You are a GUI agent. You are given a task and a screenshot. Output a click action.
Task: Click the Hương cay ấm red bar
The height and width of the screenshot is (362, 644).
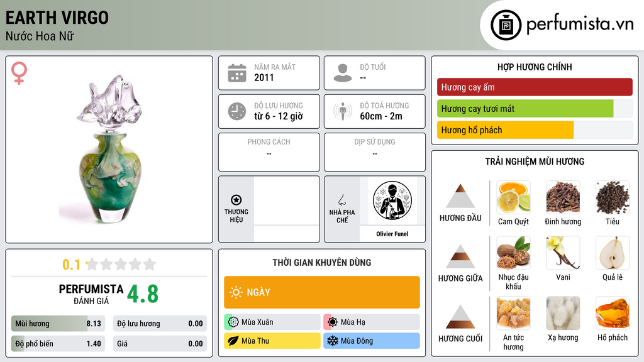point(535,87)
